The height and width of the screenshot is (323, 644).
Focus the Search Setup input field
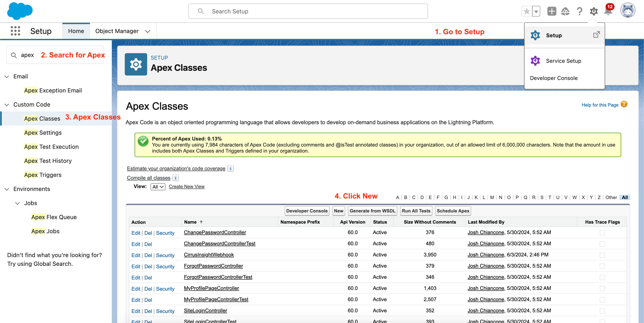click(x=308, y=11)
